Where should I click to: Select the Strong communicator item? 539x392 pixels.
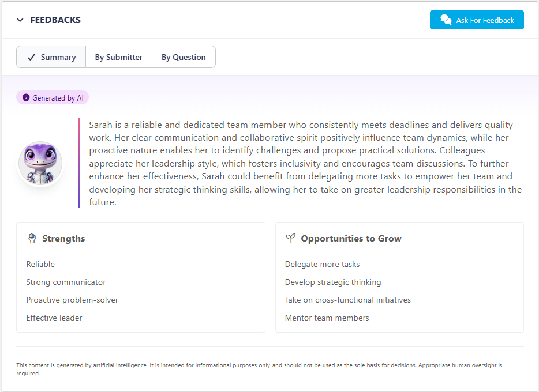point(66,282)
